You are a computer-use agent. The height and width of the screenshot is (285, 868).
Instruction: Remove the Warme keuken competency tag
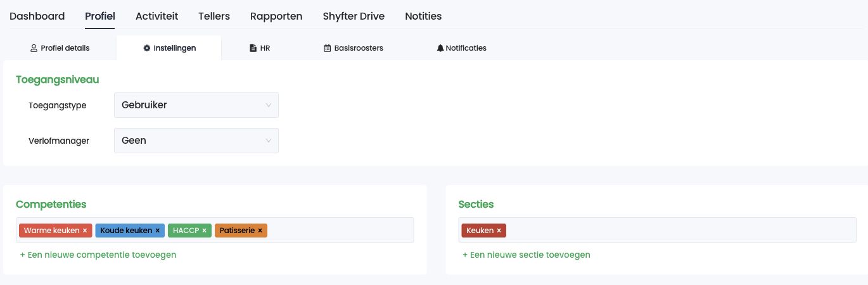85,231
